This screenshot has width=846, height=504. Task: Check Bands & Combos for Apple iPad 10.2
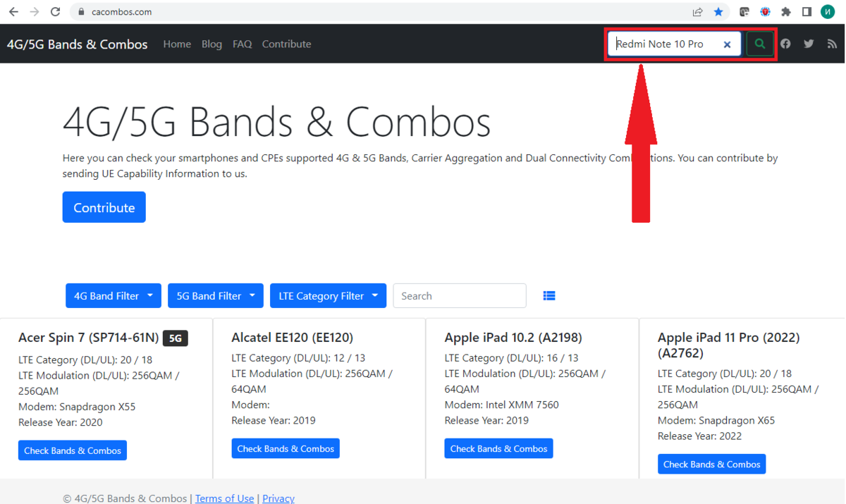point(498,448)
